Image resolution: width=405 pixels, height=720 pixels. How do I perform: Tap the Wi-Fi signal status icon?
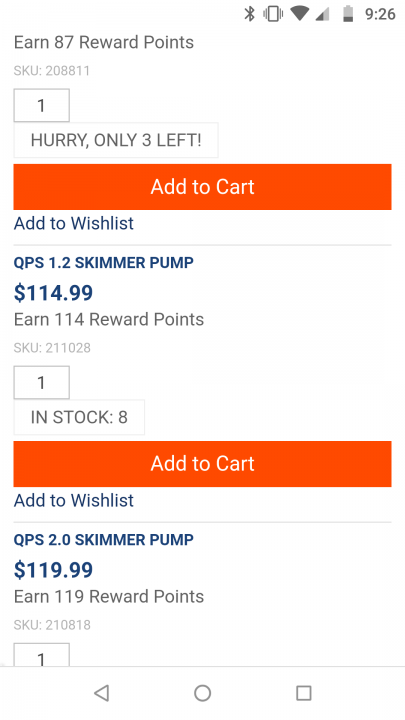pos(300,14)
